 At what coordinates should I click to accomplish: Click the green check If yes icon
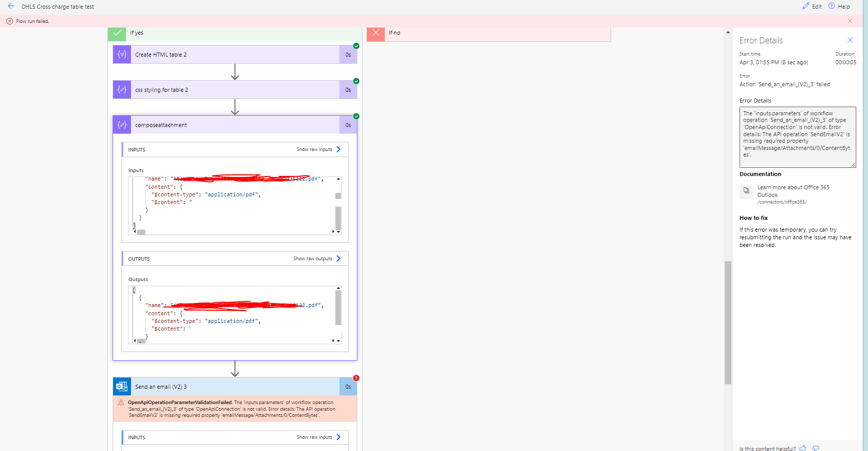point(117,33)
